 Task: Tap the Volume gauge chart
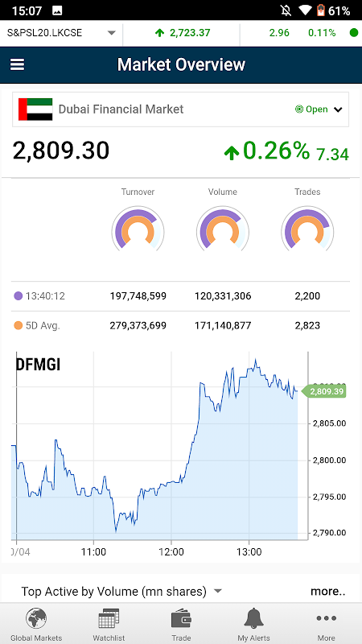(223, 230)
